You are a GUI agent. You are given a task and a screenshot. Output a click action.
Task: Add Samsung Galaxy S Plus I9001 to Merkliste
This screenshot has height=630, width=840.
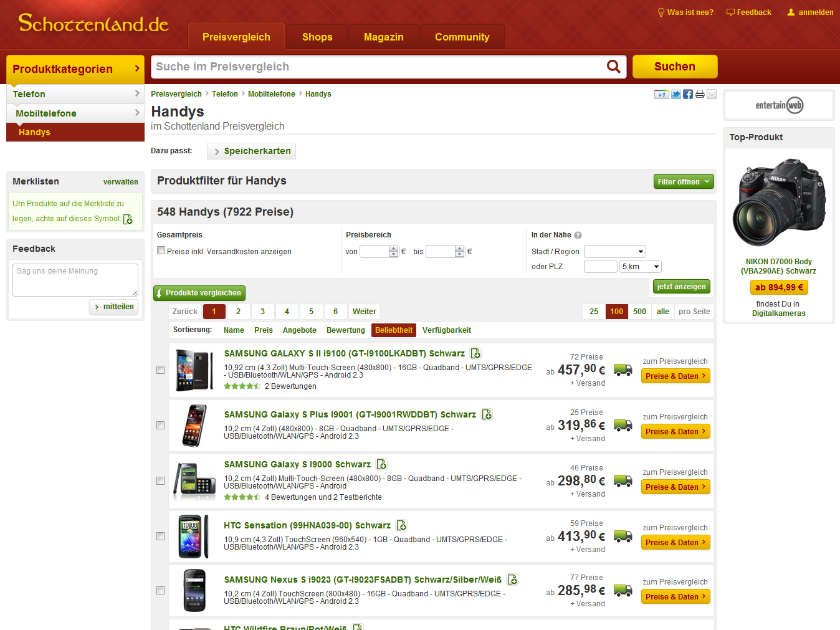pos(487,414)
